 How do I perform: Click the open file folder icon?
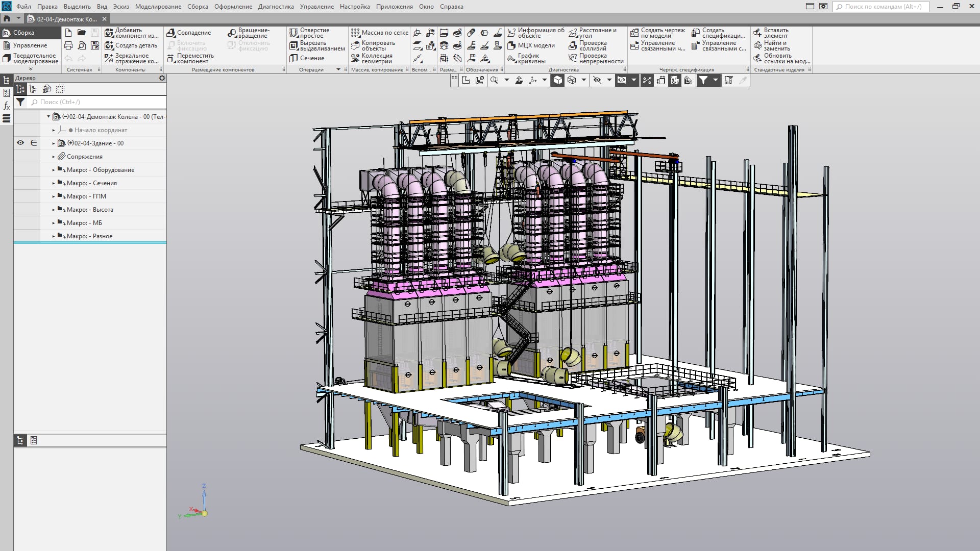[x=82, y=33]
